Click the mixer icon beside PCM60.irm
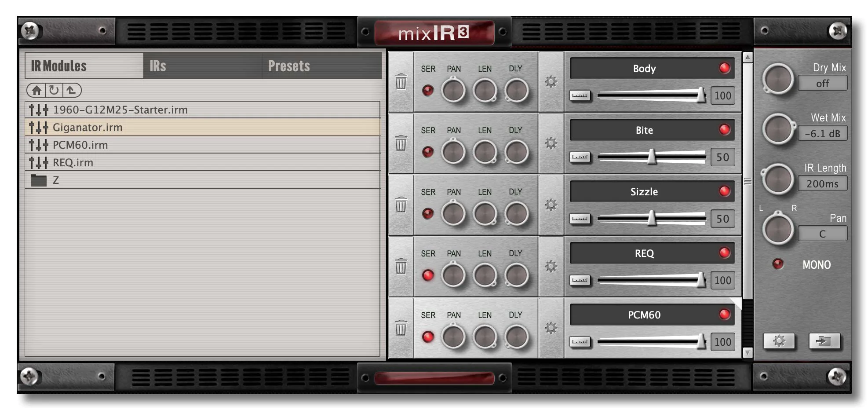 pyautogui.click(x=39, y=145)
